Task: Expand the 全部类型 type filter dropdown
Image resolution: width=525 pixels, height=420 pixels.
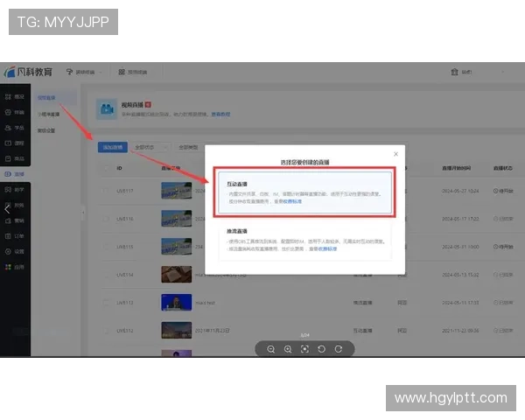Action: (x=189, y=147)
